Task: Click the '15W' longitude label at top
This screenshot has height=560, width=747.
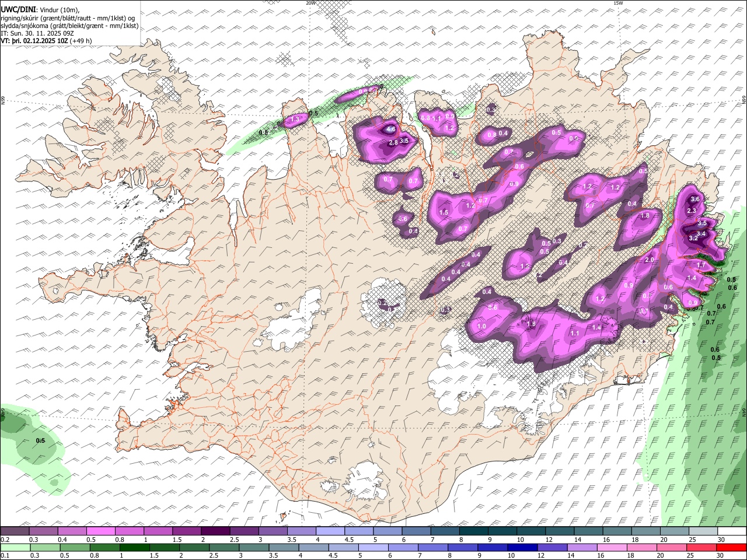Action: tap(618, 3)
